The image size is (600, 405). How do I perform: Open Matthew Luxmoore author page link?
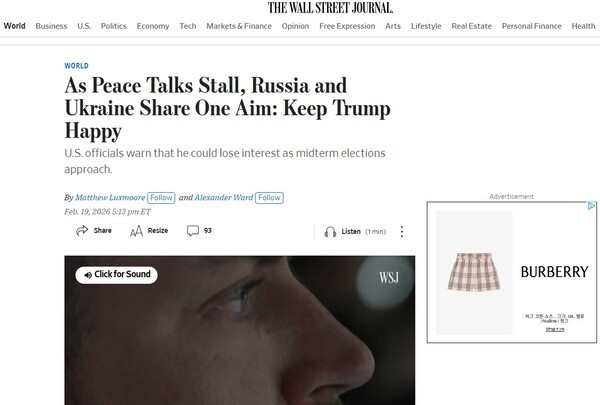110,198
